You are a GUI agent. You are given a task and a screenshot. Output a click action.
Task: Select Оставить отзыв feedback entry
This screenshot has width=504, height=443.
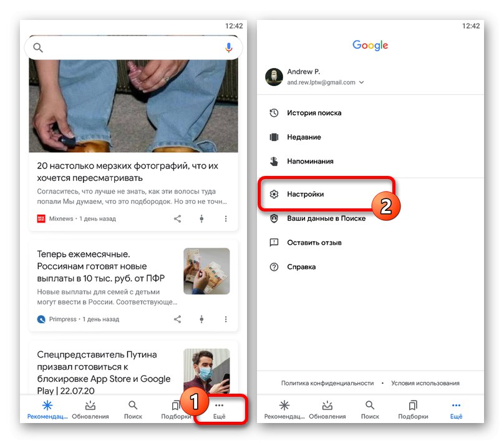371,243
